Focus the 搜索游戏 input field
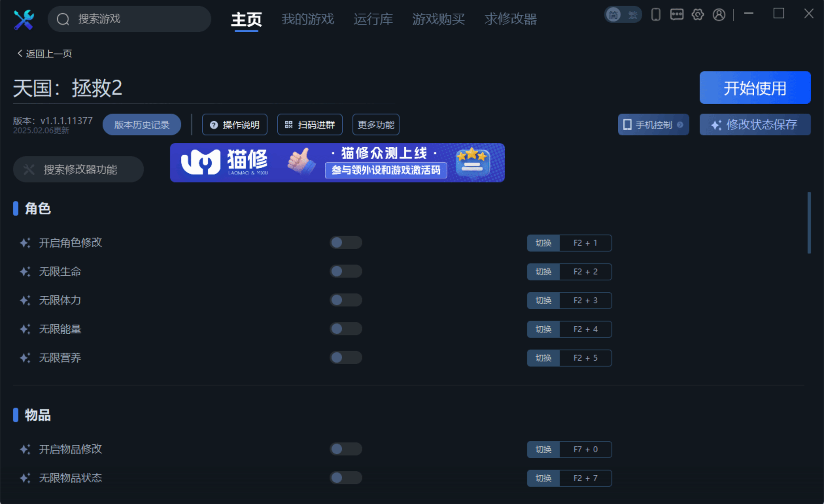 129,19
